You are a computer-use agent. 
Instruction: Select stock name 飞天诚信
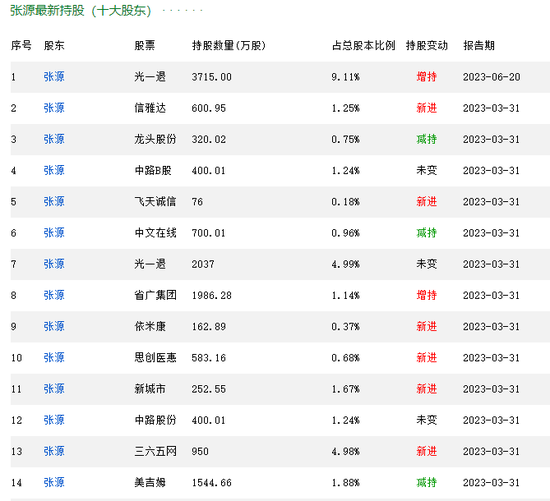(x=155, y=202)
